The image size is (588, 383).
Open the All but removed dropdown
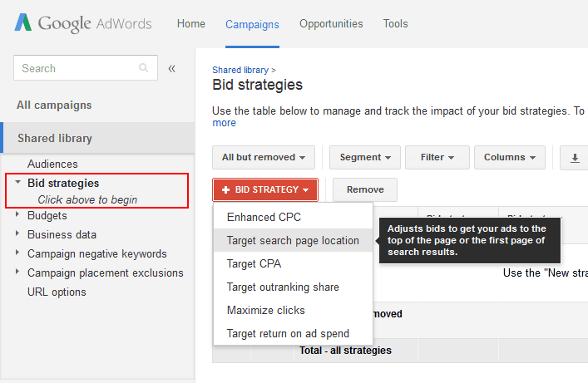click(x=264, y=157)
